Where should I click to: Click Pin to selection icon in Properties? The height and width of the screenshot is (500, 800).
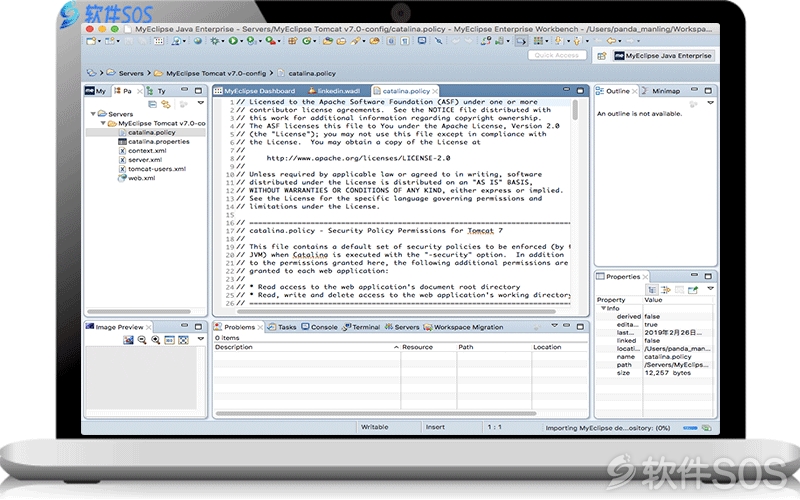coord(693,290)
